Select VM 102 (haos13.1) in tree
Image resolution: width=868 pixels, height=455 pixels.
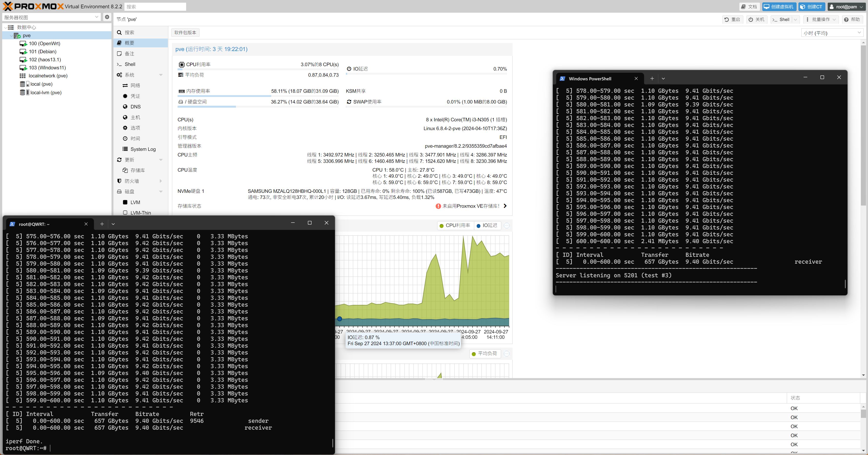click(44, 60)
